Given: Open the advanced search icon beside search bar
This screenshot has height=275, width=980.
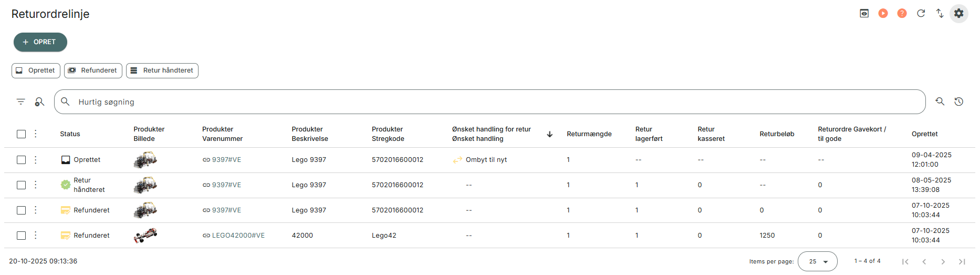Looking at the screenshot, I should (x=940, y=102).
